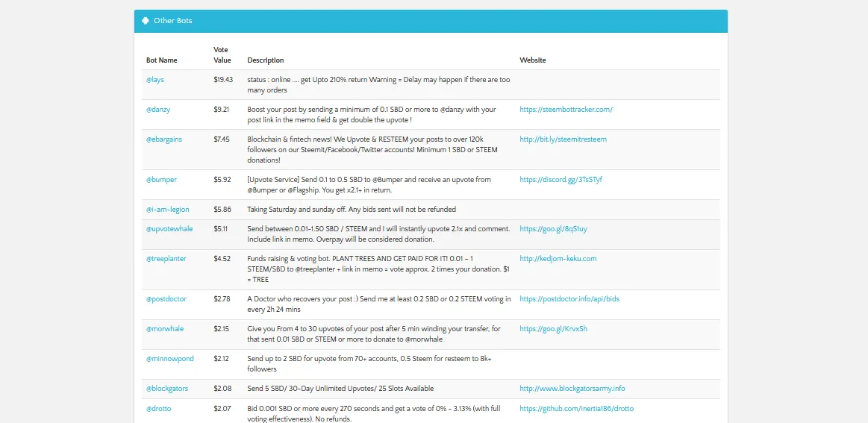Open the @blockgators bot profile
Screen dimensions: 868x423
point(167,389)
